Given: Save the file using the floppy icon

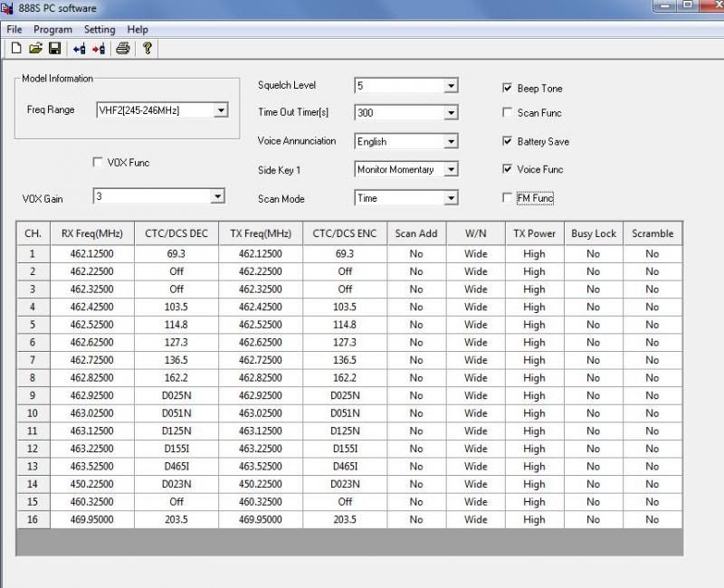Looking at the screenshot, I should 55,48.
